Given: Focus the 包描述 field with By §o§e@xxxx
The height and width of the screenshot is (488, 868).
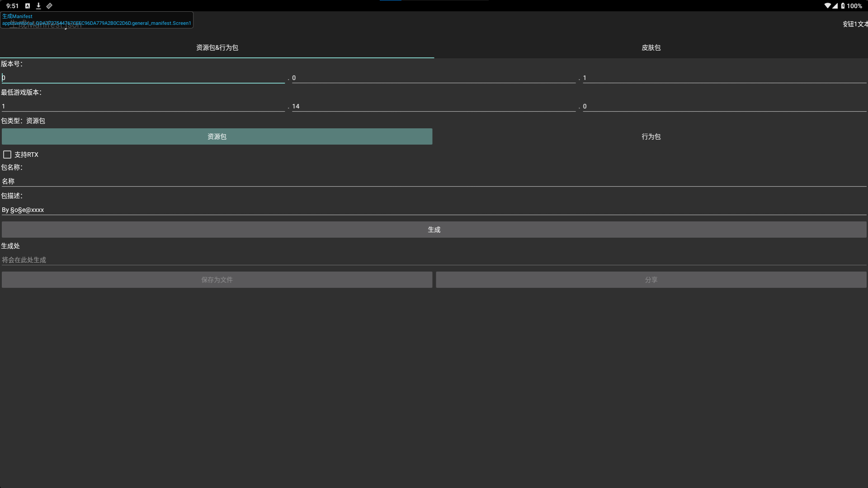Looking at the screenshot, I should [434, 210].
